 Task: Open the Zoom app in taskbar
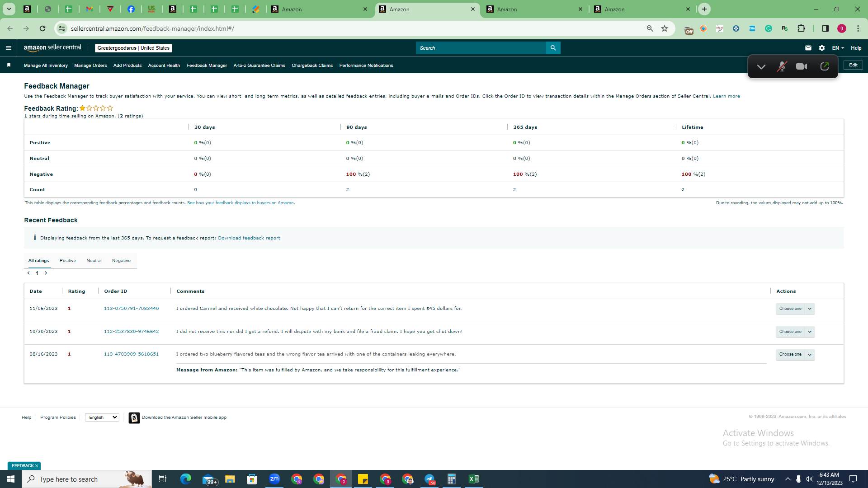[x=274, y=479]
